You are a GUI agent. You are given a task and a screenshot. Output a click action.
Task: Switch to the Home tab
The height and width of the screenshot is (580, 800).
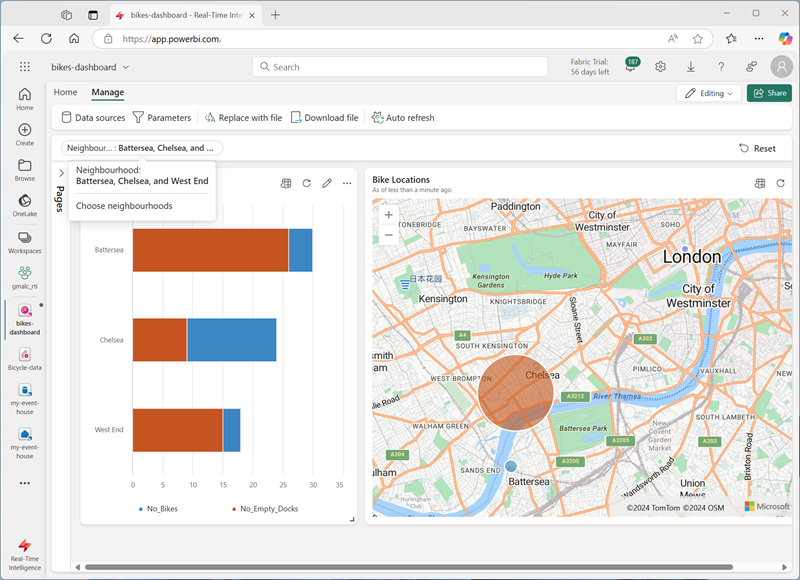[x=65, y=92]
